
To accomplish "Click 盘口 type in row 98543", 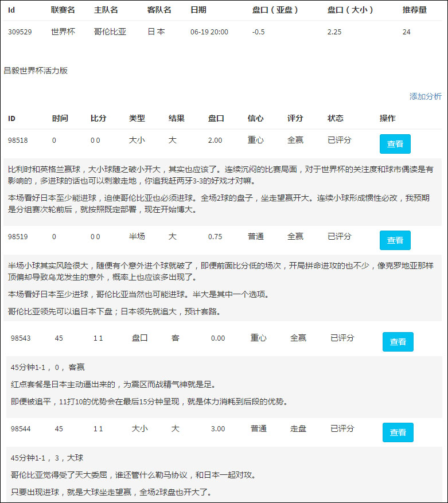I will pyautogui.click(x=139, y=338).
